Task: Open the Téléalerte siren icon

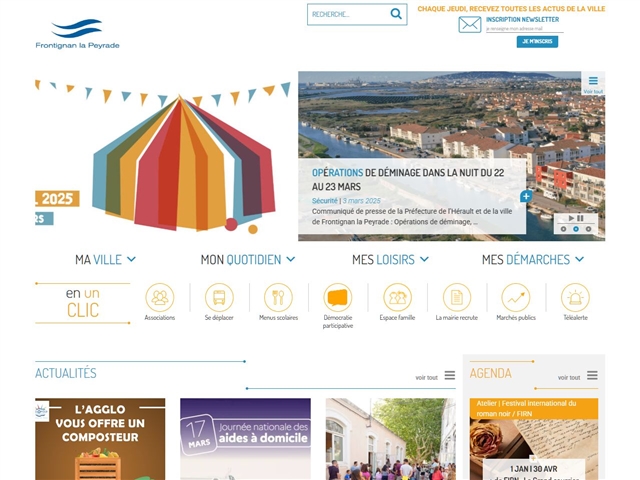Action: (x=575, y=297)
